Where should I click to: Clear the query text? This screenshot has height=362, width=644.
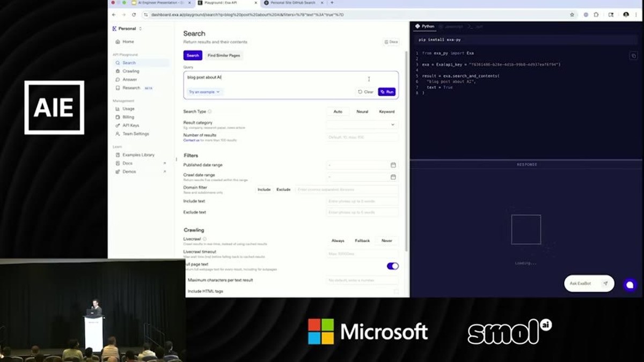click(366, 92)
